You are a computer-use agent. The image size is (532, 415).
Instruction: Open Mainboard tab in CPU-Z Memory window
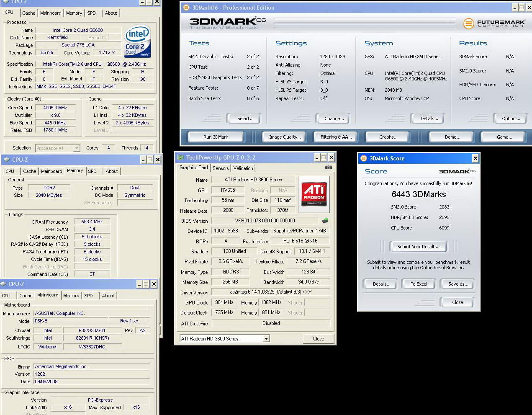point(51,171)
